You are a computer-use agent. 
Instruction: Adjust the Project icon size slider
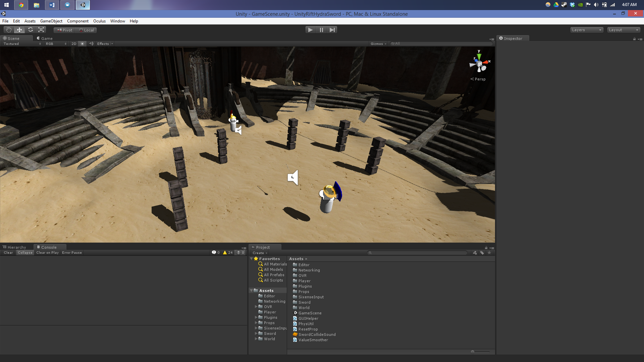[473, 352]
